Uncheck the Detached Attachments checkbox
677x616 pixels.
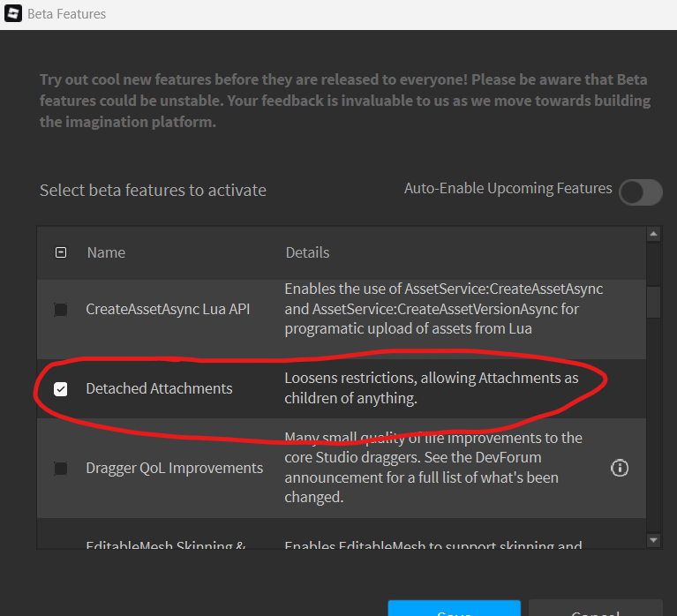tap(61, 389)
